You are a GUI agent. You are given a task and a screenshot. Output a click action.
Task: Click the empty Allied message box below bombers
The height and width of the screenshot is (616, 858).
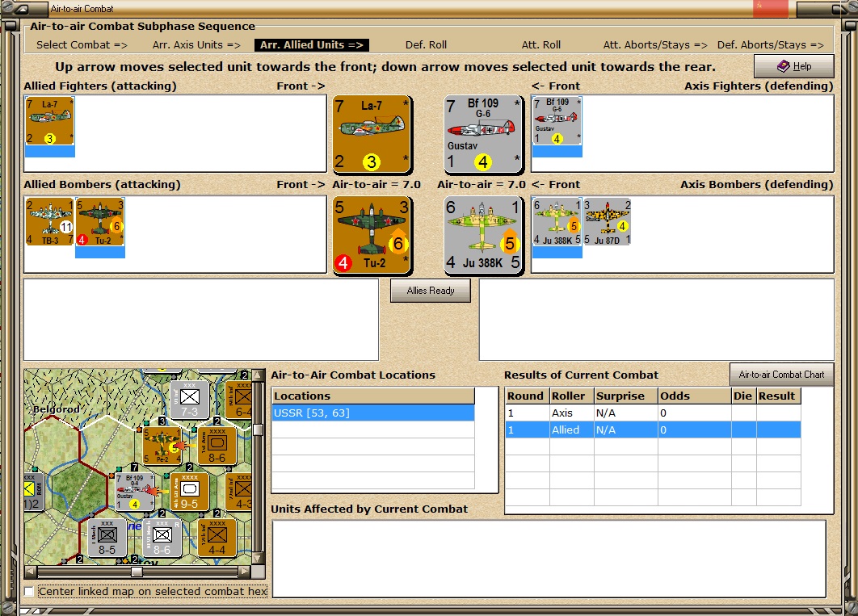[x=201, y=320]
